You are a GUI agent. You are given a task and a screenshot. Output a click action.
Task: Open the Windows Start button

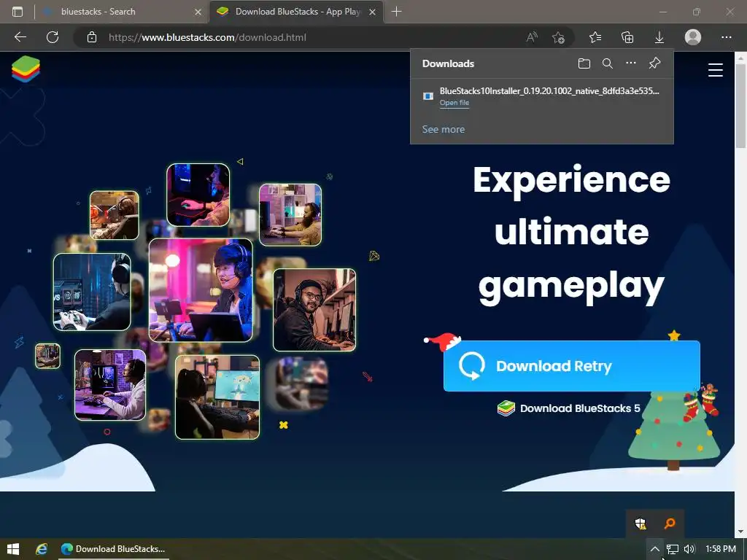tap(13, 549)
